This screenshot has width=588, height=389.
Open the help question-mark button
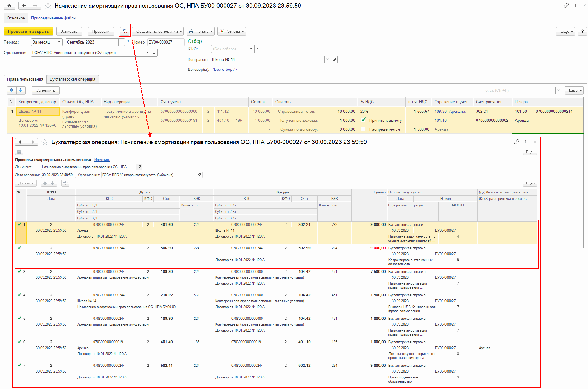582,31
